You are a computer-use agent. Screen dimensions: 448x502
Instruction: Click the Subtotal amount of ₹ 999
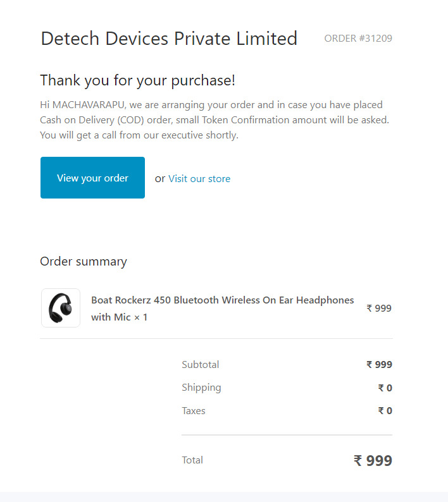pyautogui.click(x=379, y=365)
